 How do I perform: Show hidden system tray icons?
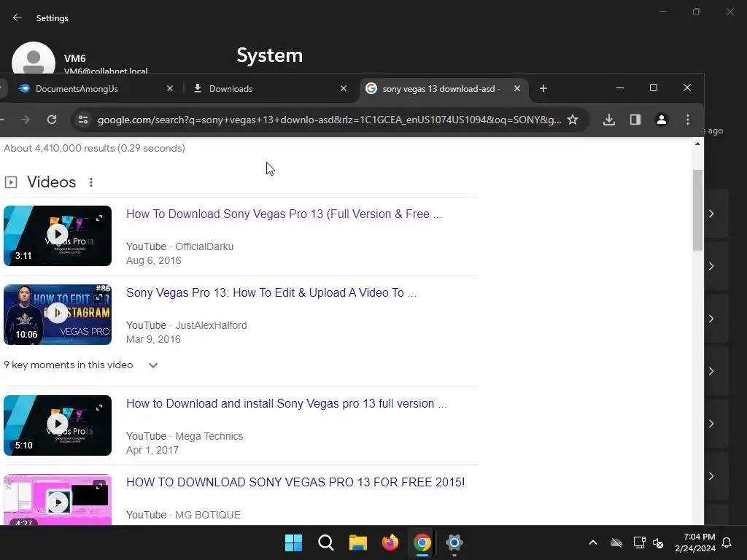coord(593,542)
